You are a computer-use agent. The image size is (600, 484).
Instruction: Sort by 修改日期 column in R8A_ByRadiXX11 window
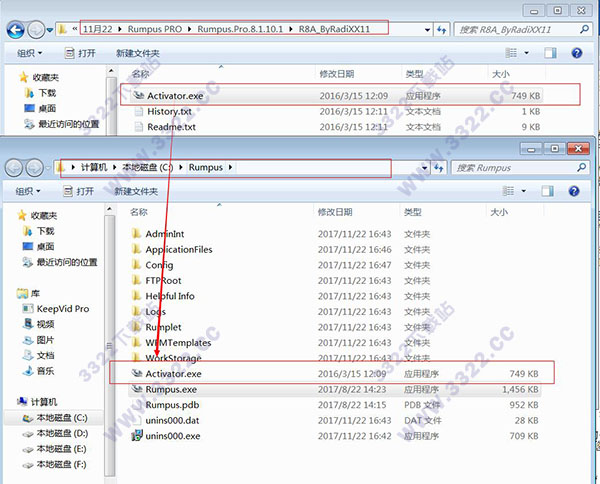[337, 74]
